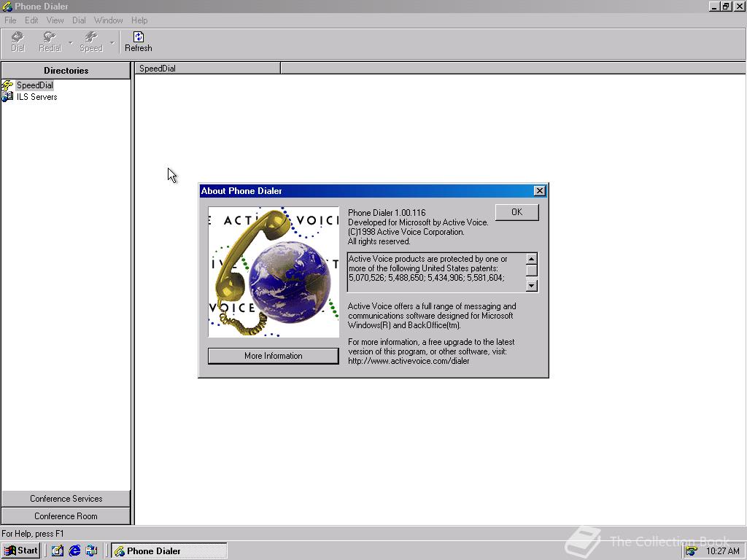Select SpeedDial tree entry text
This screenshot has width=747, height=560.
click(35, 85)
